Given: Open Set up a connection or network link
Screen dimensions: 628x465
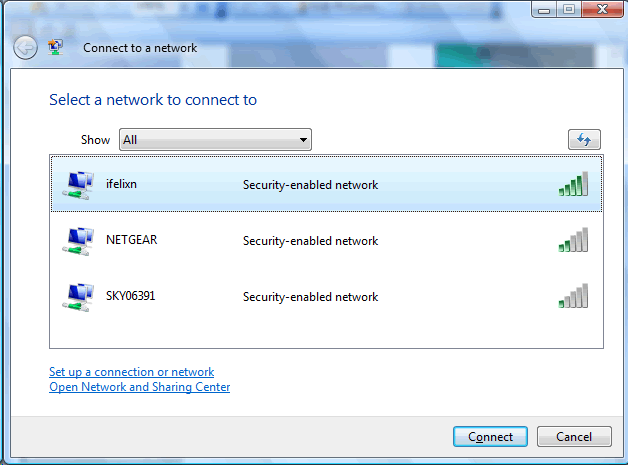Looking at the screenshot, I should point(131,372).
